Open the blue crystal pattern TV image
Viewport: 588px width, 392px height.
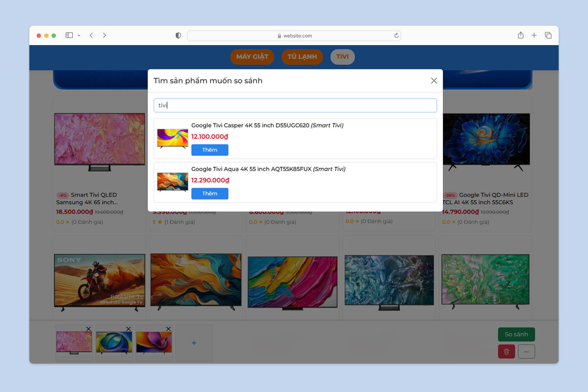pyautogui.click(x=389, y=282)
